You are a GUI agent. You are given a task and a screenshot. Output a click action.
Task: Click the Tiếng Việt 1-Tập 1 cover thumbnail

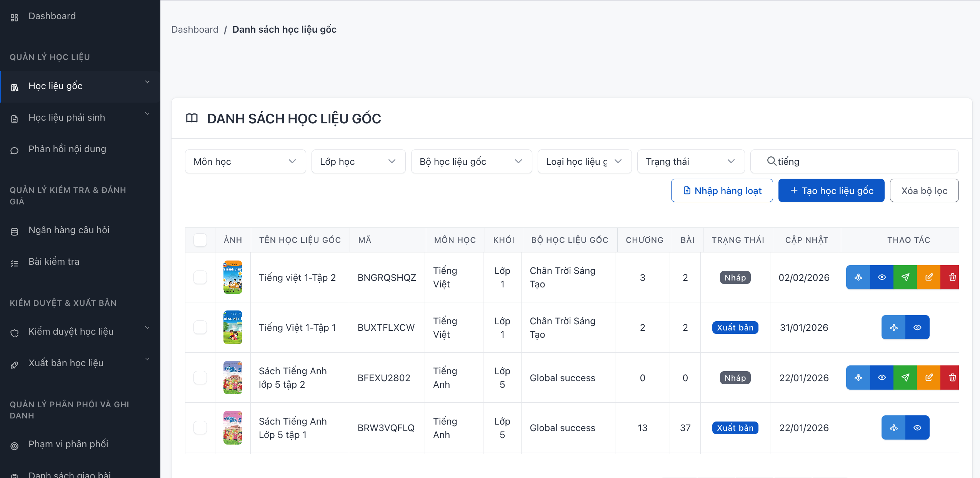pos(232,327)
